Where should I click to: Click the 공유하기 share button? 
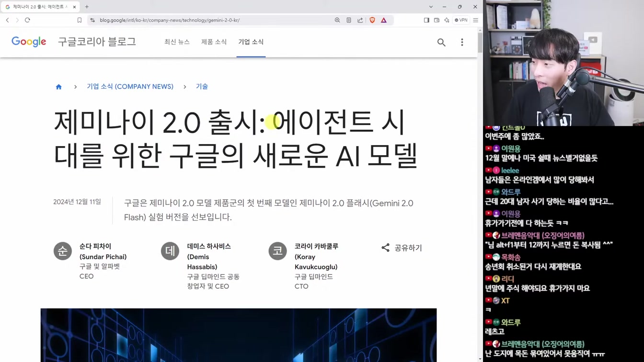pyautogui.click(x=402, y=248)
